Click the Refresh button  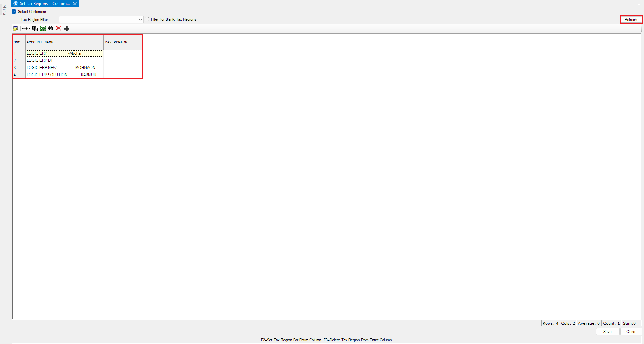pyautogui.click(x=630, y=20)
